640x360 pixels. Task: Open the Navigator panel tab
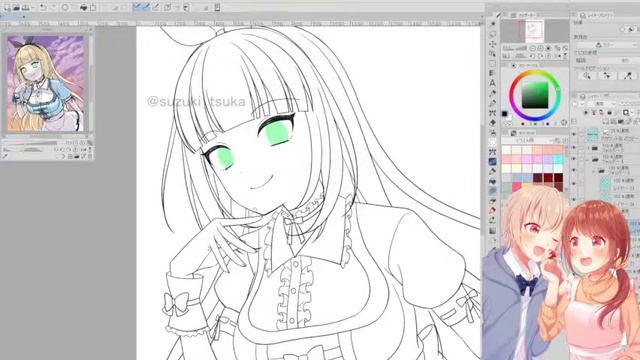click(524, 15)
